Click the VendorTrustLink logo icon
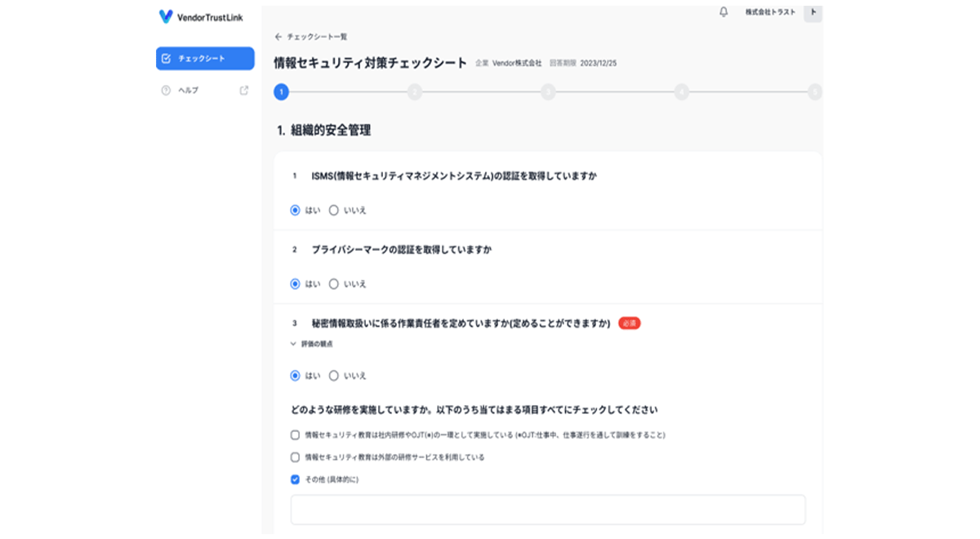 click(x=166, y=16)
